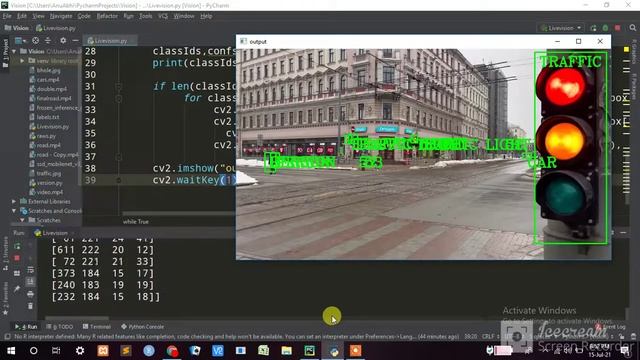The width and height of the screenshot is (640, 360).
Task: Open the Livevision run configuration dropdown
Action: 561,28
